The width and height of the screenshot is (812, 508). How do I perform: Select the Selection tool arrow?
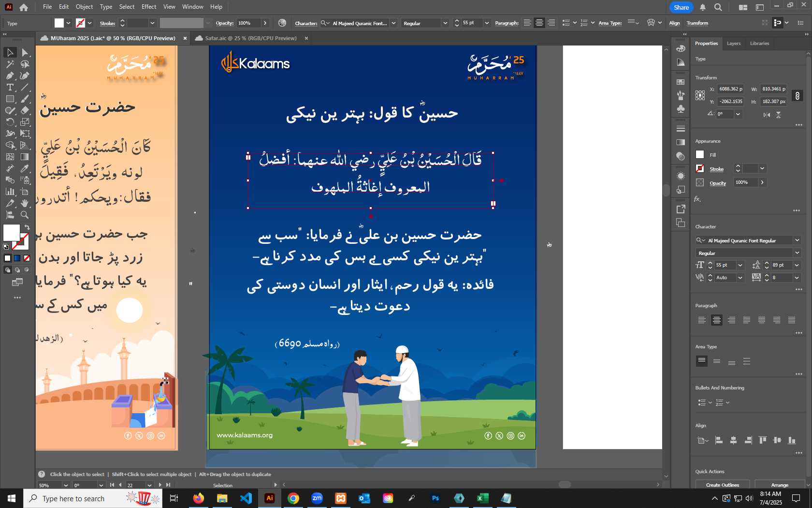pyautogui.click(x=10, y=52)
